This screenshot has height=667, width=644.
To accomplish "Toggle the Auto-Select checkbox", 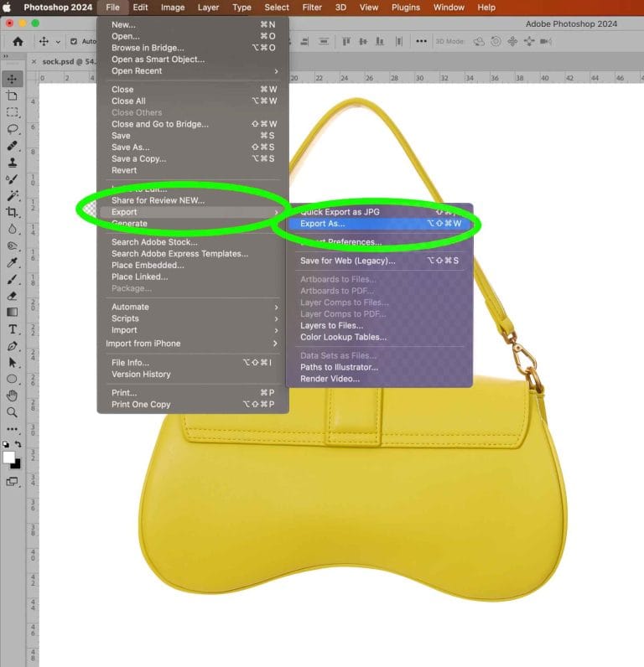I will (x=73, y=41).
